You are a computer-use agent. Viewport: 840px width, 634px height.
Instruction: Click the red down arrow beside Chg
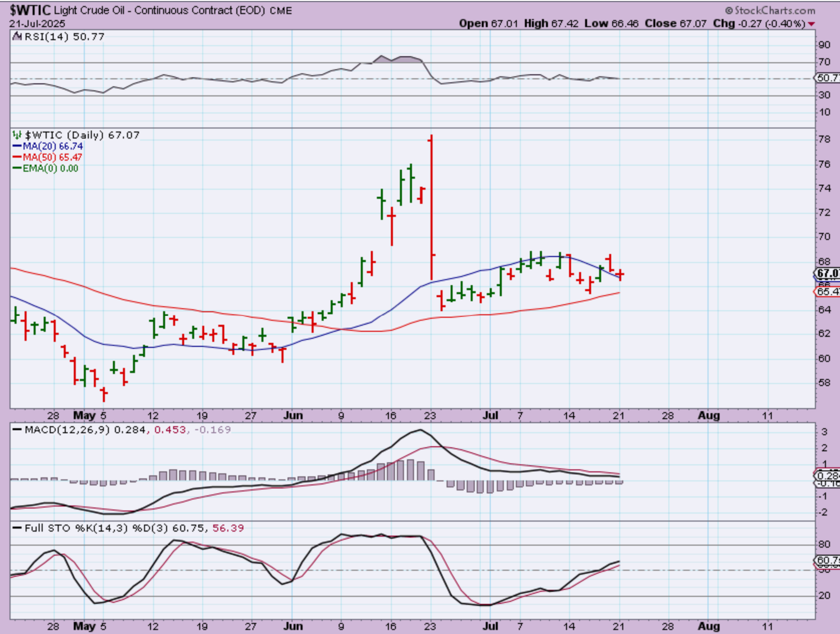pos(811,24)
